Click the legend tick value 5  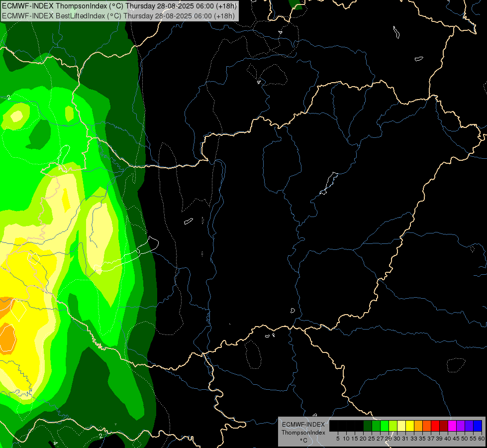[x=338, y=439]
